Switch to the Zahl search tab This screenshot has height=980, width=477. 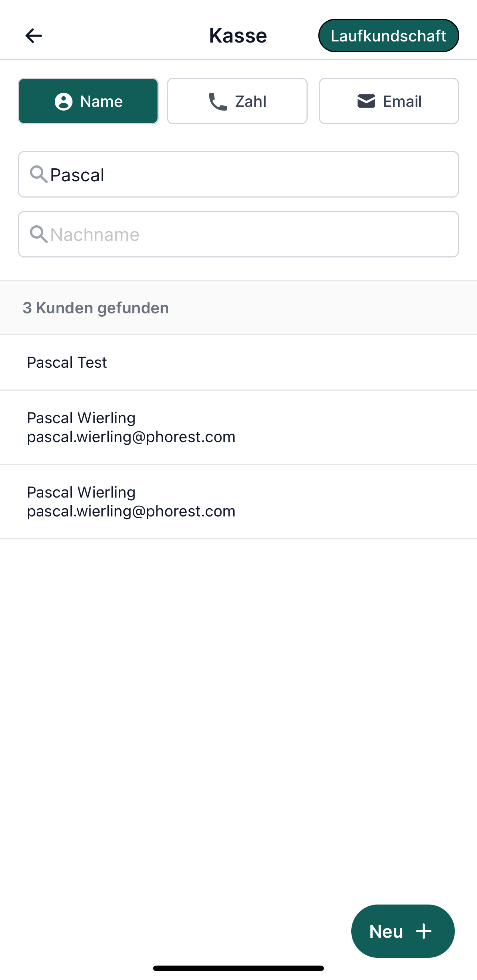[237, 101]
